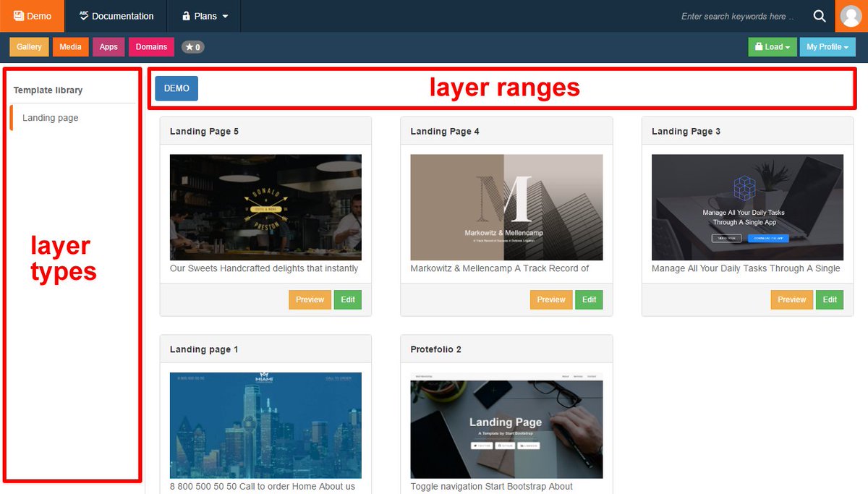Screen dimensions: 868x494
Task: Expand the Load dropdown button
Action: click(773, 47)
